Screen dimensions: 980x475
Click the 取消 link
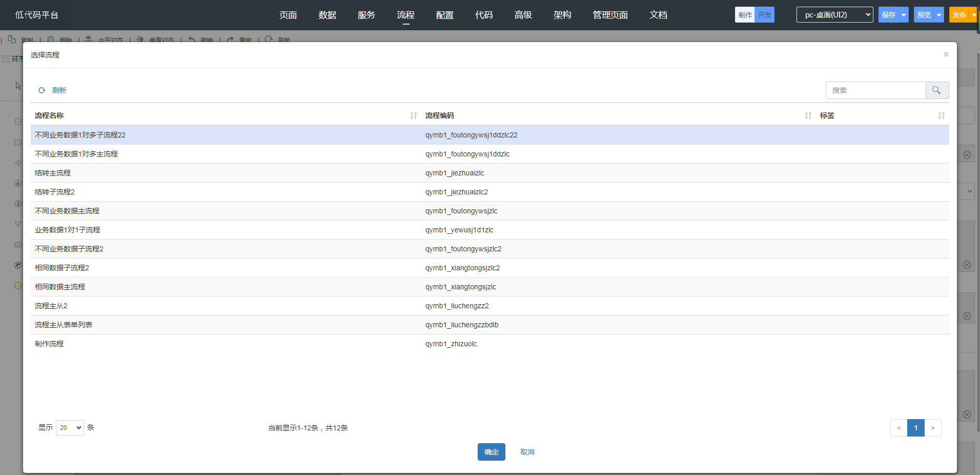527,452
